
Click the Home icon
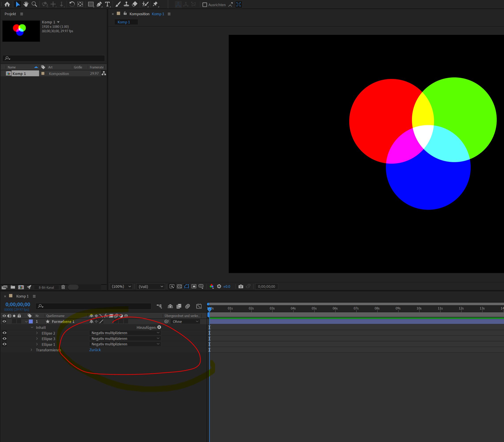[x=7, y=4]
